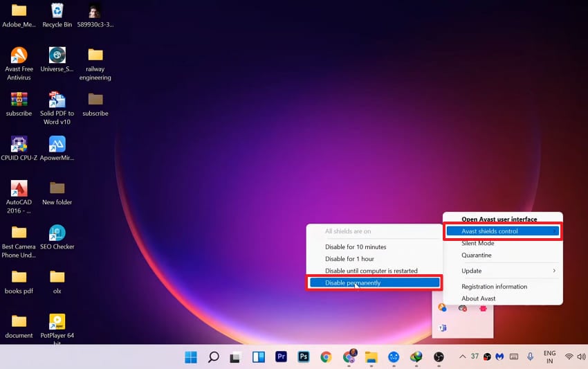Viewport: 588px width, 369px height.
Task: Open the blue round face taskbar app
Action: [394, 357]
